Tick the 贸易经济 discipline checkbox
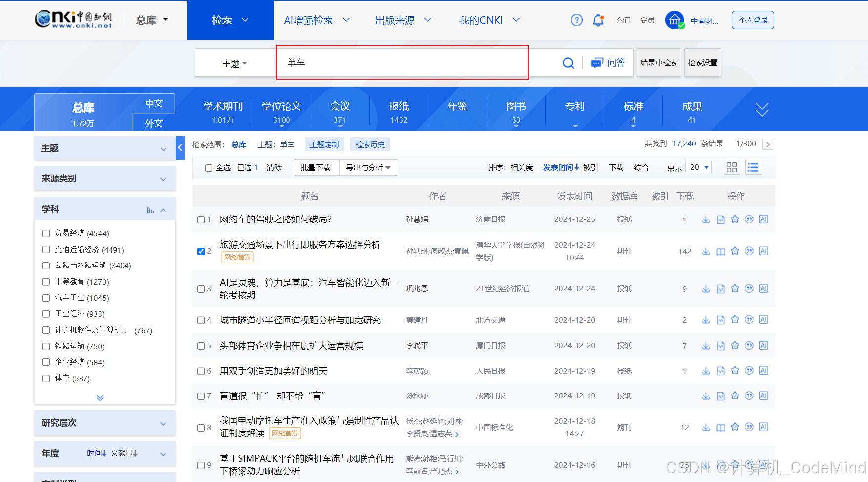This screenshot has height=482, width=868. pos(46,233)
